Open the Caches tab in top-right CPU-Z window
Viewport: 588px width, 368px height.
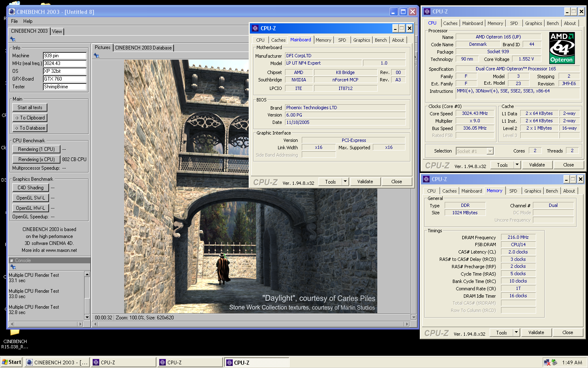click(450, 23)
